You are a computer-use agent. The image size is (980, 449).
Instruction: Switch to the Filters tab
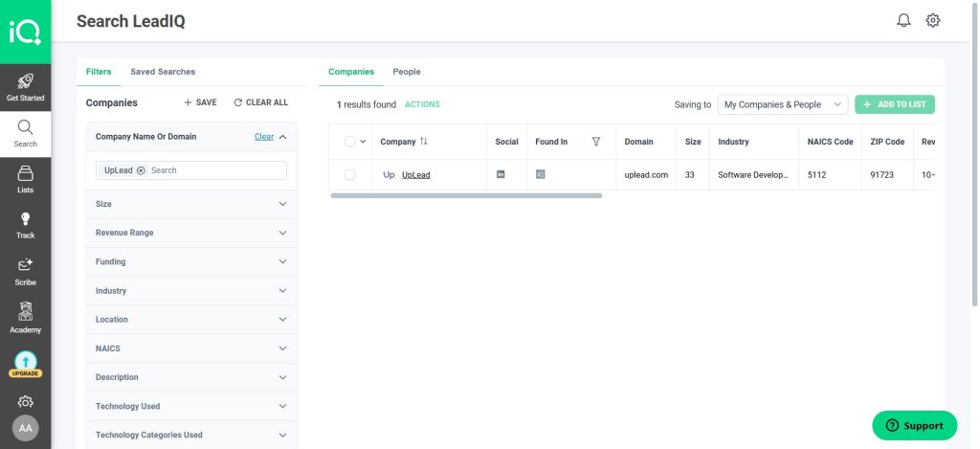coord(99,72)
